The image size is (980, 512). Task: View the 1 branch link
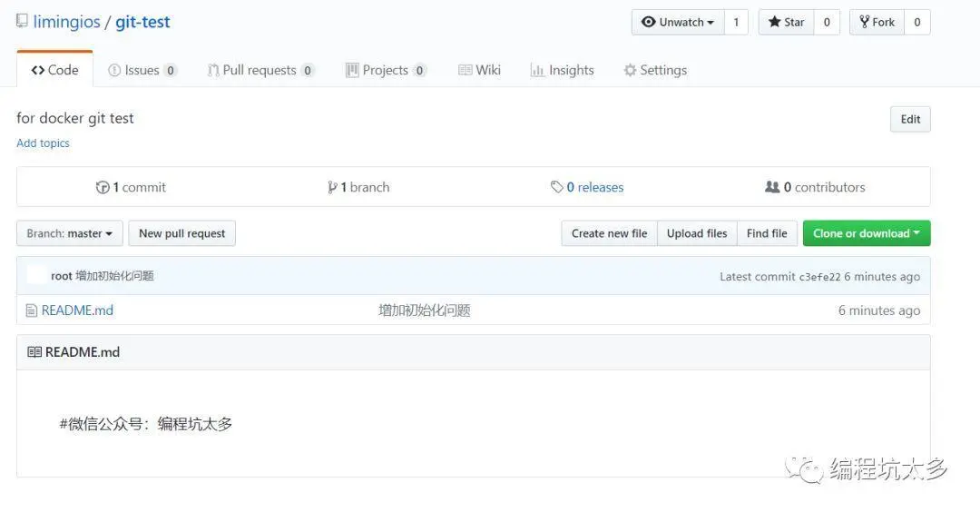(x=365, y=187)
